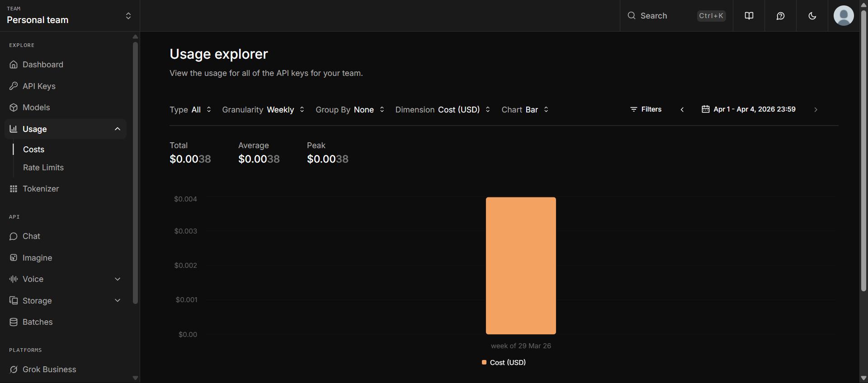The image size is (868, 383).
Task: Click the Average $0.0038 value
Action: pyautogui.click(x=259, y=159)
